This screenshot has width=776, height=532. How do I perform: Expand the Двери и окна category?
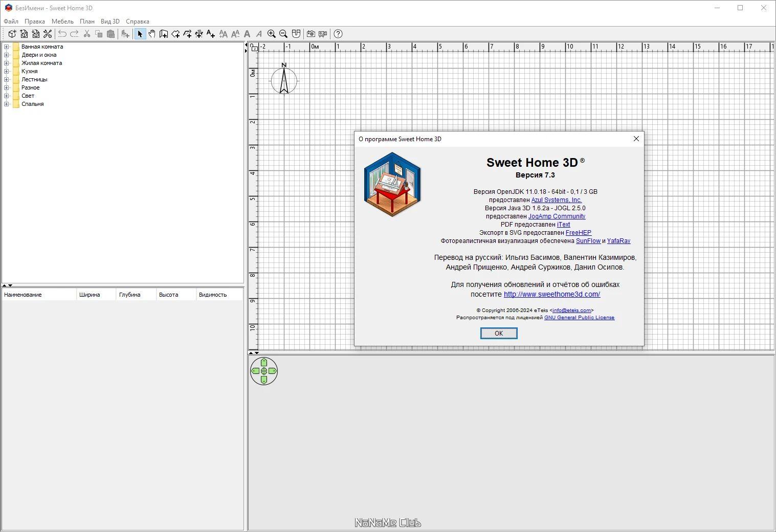coord(7,55)
